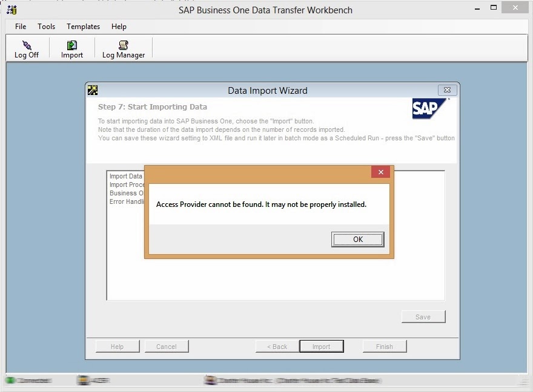Image resolution: width=533 pixels, height=392 pixels.
Task: Open the Tools menu
Action: click(46, 27)
